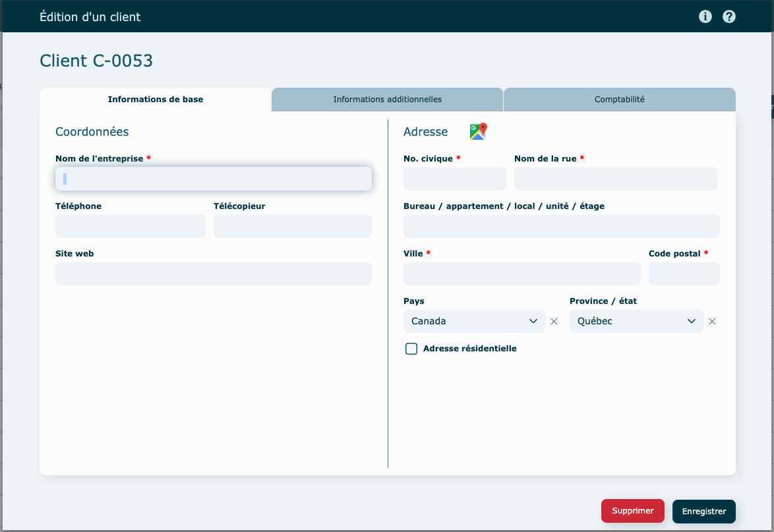Clear the Province / état selection
This screenshot has height=532, width=774.
tap(712, 322)
